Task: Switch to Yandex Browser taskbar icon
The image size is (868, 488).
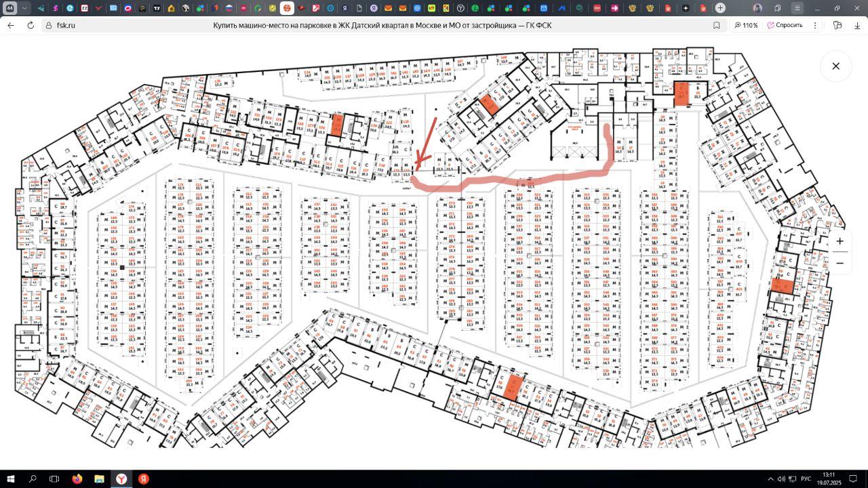Action: pyautogui.click(x=121, y=479)
